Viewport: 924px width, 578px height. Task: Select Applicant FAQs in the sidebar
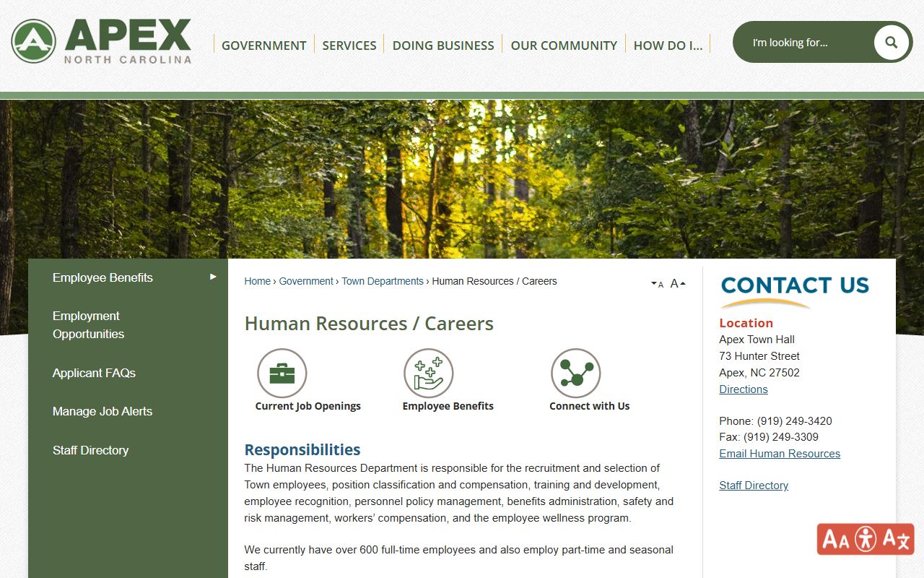[94, 373]
